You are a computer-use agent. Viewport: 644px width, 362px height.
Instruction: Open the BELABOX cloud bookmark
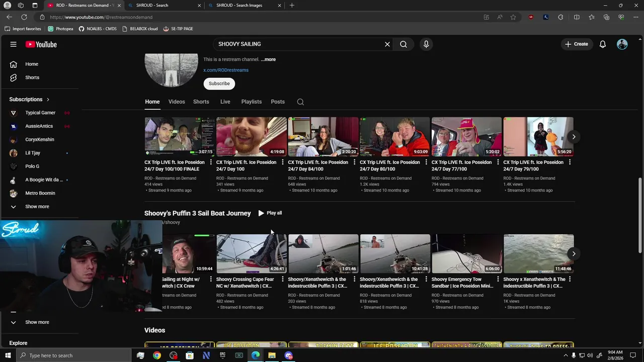coord(140,29)
